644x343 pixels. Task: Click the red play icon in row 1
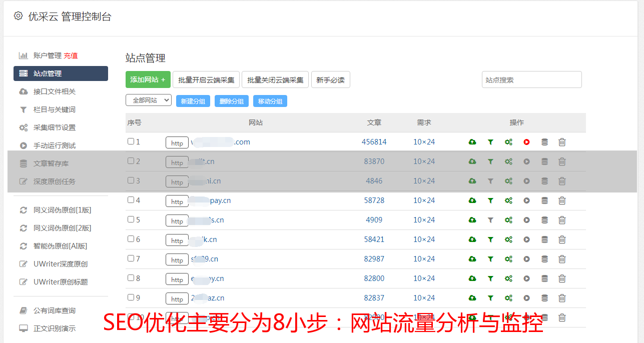tap(526, 142)
